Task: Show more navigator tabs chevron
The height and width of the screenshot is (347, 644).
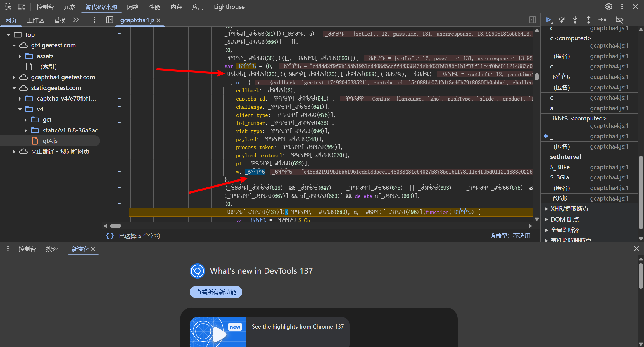Action: point(76,20)
